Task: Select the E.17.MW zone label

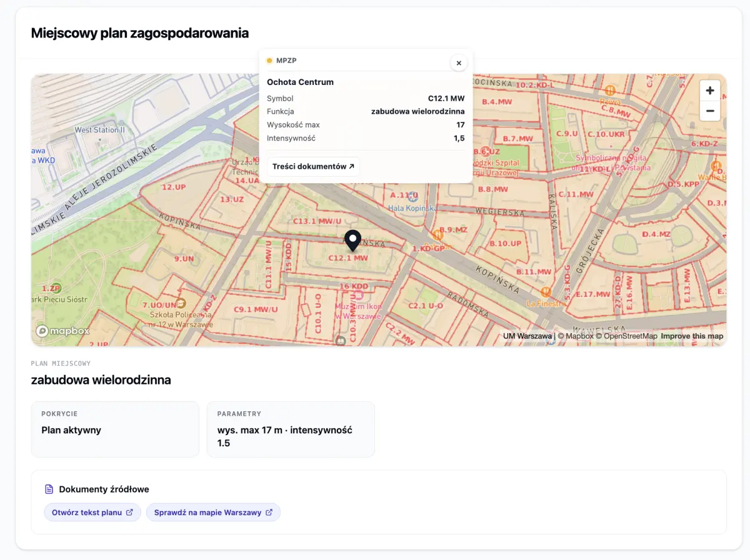Action: [x=592, y=294]
